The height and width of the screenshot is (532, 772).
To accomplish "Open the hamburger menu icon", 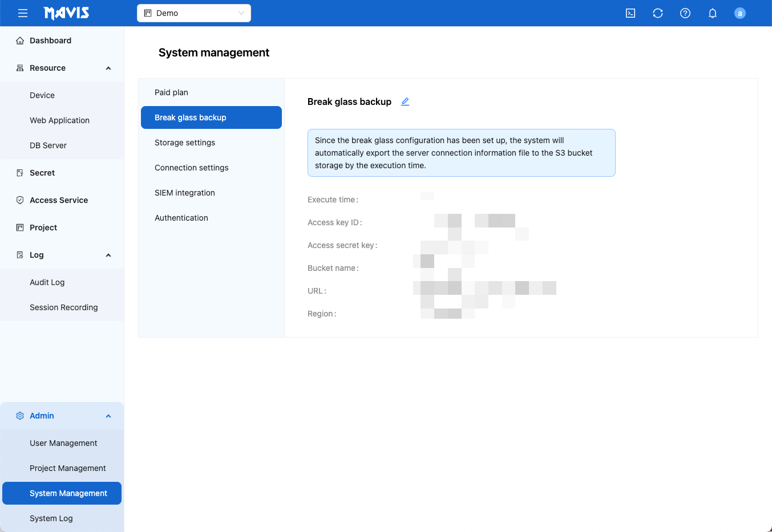I will pos(23,13).
